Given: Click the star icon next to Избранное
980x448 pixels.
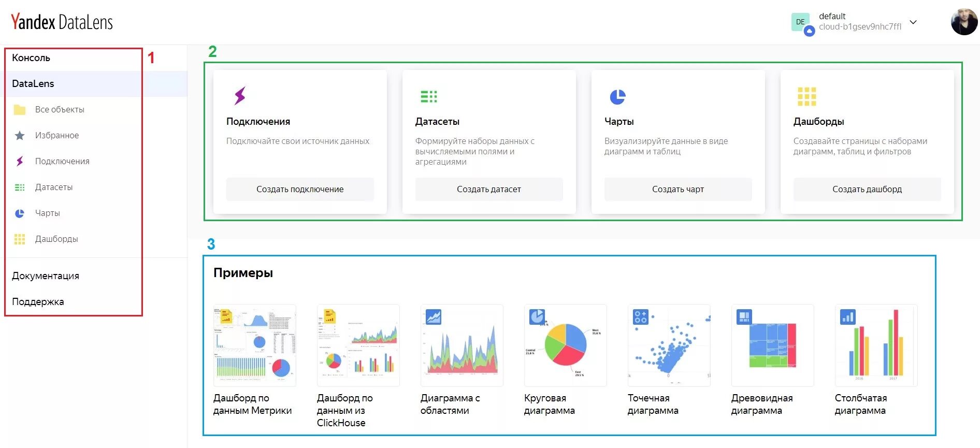Looking at the screenshot, I should [x=20, y=135].
